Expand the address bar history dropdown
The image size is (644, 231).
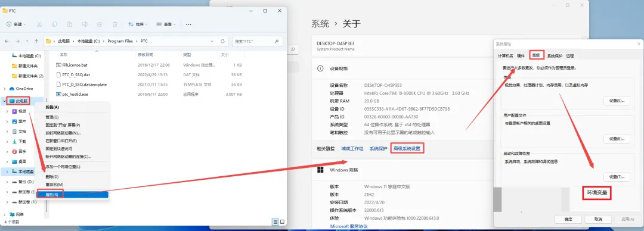point(212,41)
